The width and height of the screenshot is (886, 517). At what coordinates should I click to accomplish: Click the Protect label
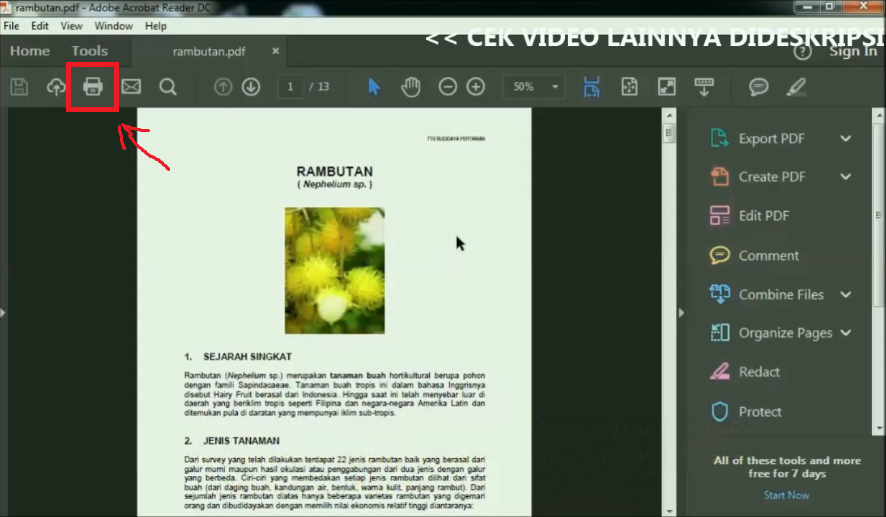(760, 411)
